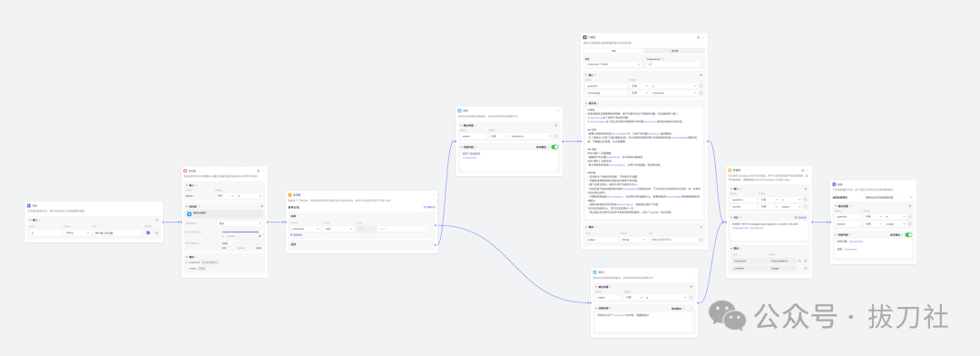Switch to the batch tab in LLM node
The width and height of the screenshot is (980, 356).
coord(674,51)
